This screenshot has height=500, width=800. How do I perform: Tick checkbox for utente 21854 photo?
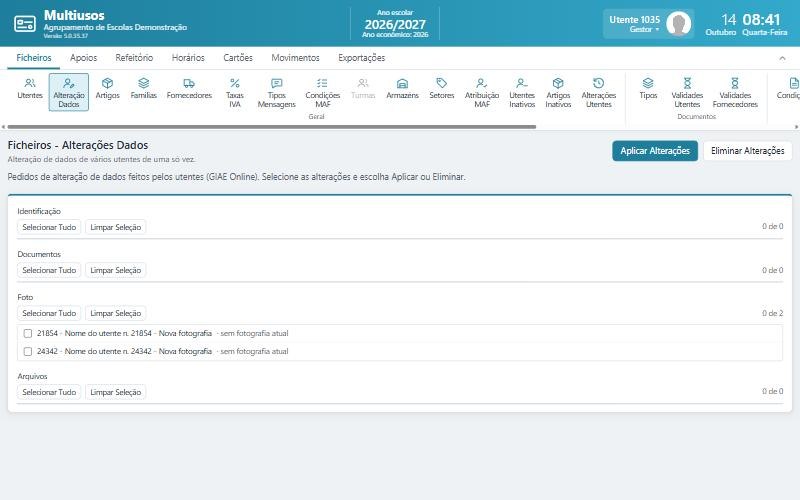point(28,333)
